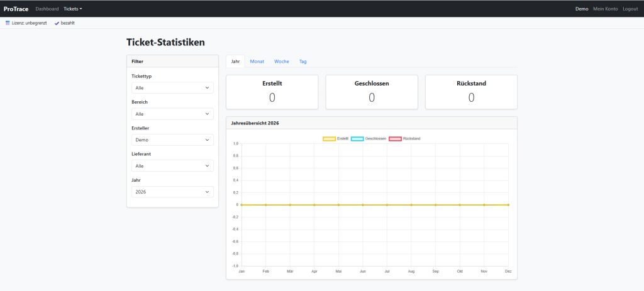
Task: Click the ProTrace brand logo
Action: click(16, 9)
